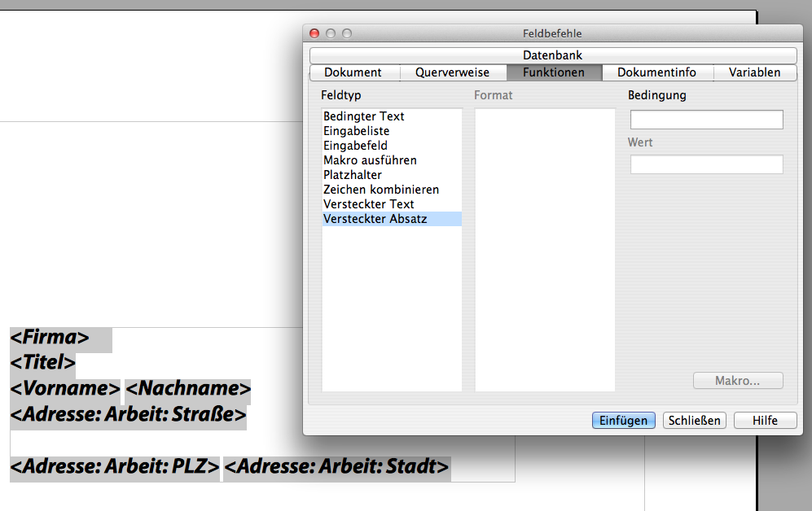Open the Dokument tab
812x511 pixels.
coord(353,72)
